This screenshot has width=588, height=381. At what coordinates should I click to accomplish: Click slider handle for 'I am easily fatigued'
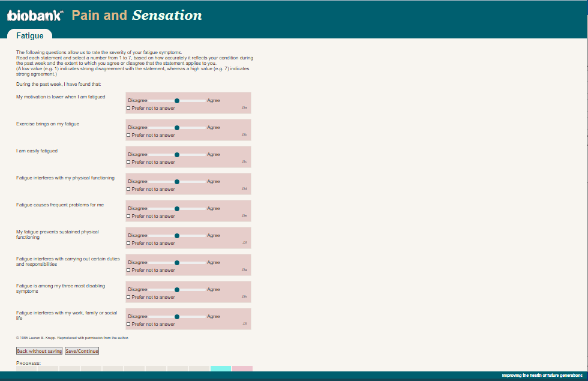177,155
